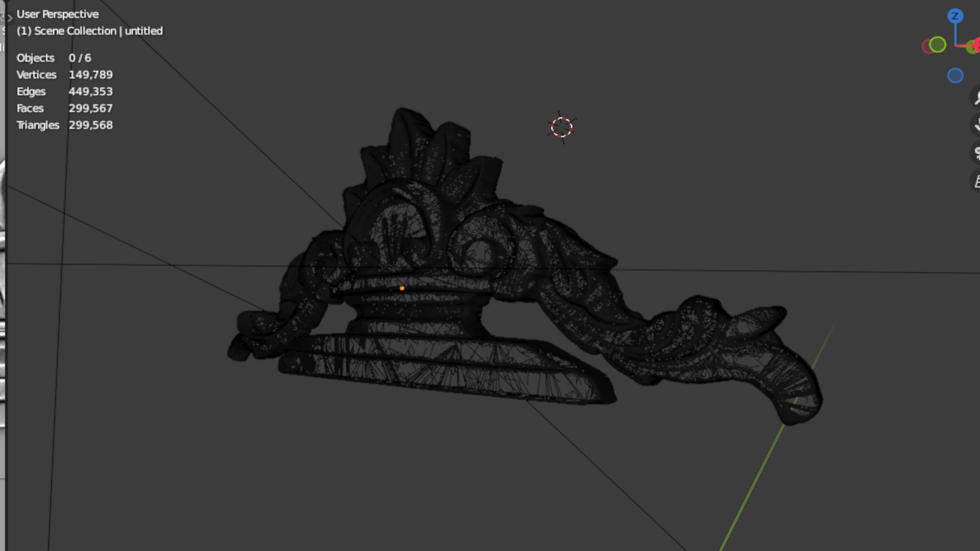Click the blue Z axis gizmo handle
Viewport: 980px width, 551px height.
[x=955, y=16]
